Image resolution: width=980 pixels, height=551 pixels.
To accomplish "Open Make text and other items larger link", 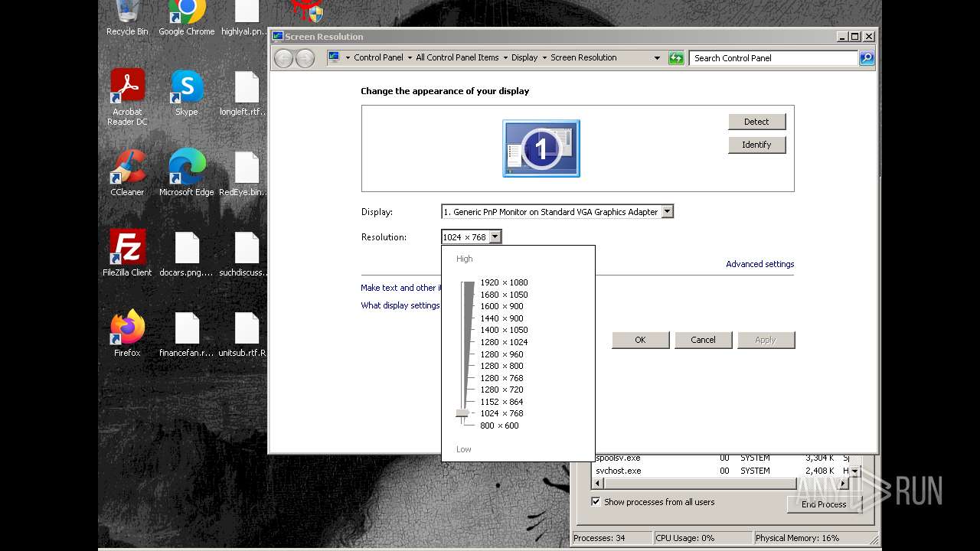I will (401, 288).
